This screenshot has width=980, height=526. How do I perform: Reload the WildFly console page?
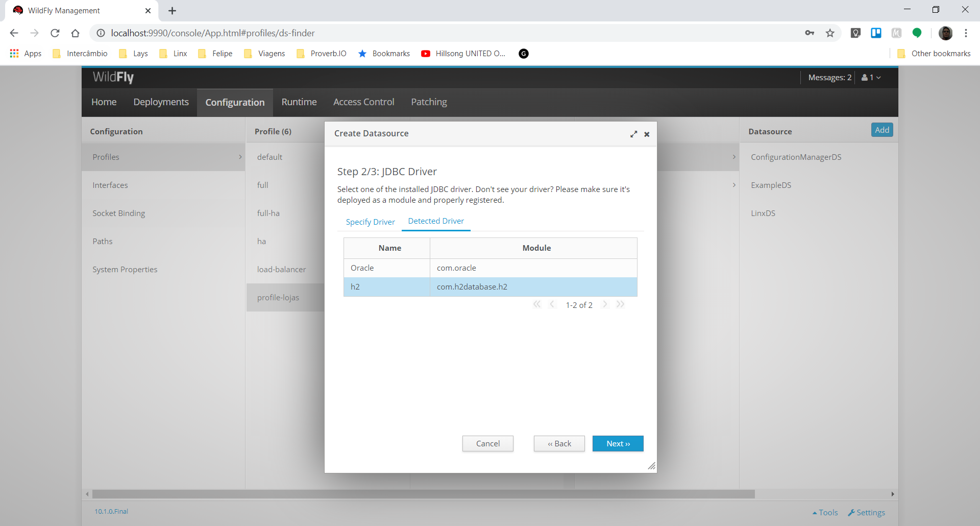[55, 33]
